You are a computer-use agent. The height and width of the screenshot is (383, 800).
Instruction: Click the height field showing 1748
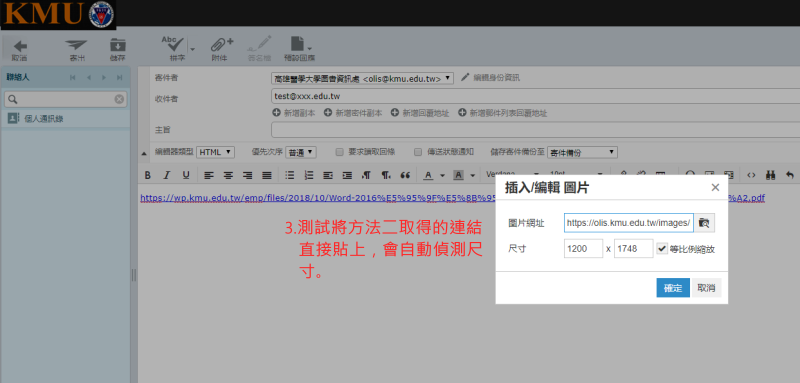[633, 249]
